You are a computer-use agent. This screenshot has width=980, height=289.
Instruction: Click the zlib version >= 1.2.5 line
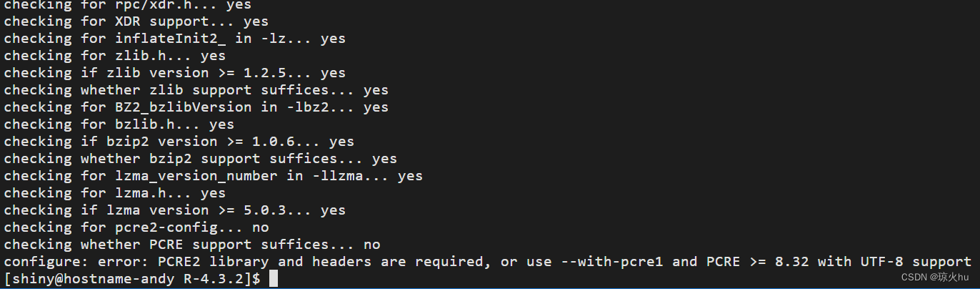coord(174,73)
